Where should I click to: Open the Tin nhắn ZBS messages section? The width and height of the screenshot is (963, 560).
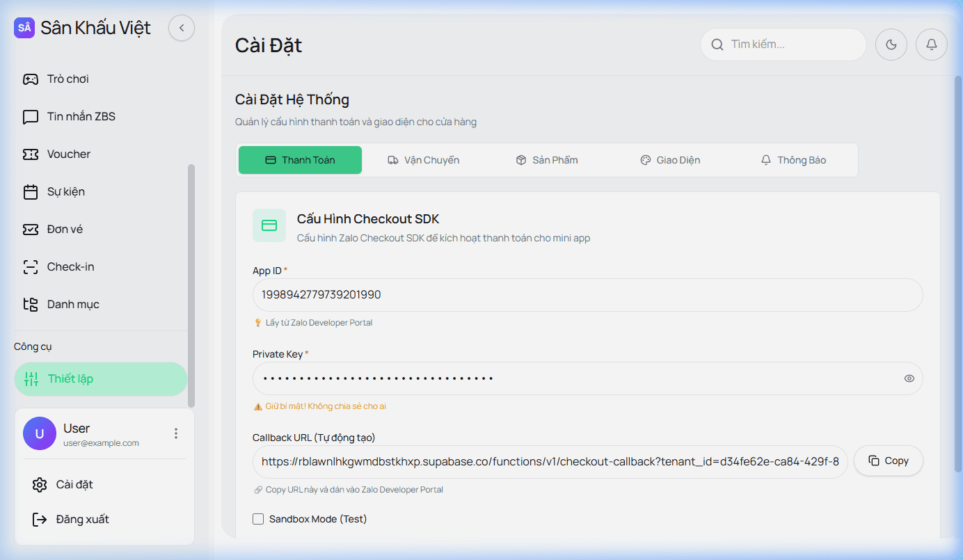point(81,117)
